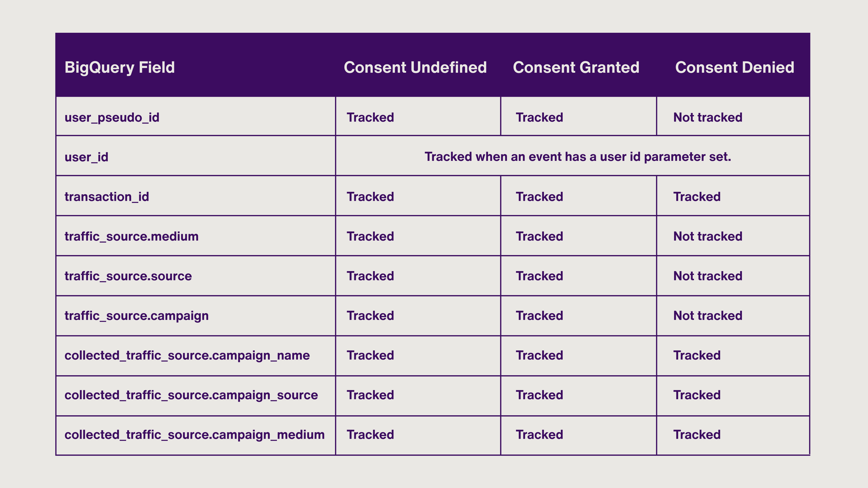
Task: Select the Consent Denied column header
Action: [735, 67]
